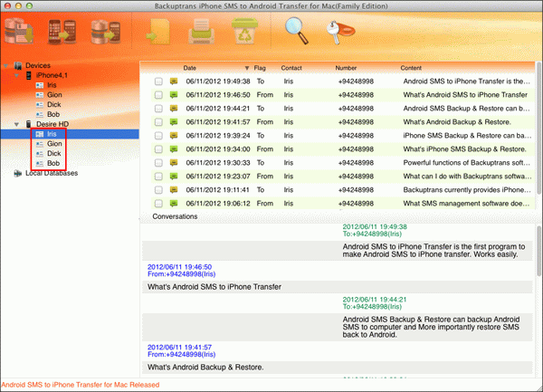Check the box for the 19:44:21 message
The width and height of the screenshot is (543, 392).
coord(158,109)
